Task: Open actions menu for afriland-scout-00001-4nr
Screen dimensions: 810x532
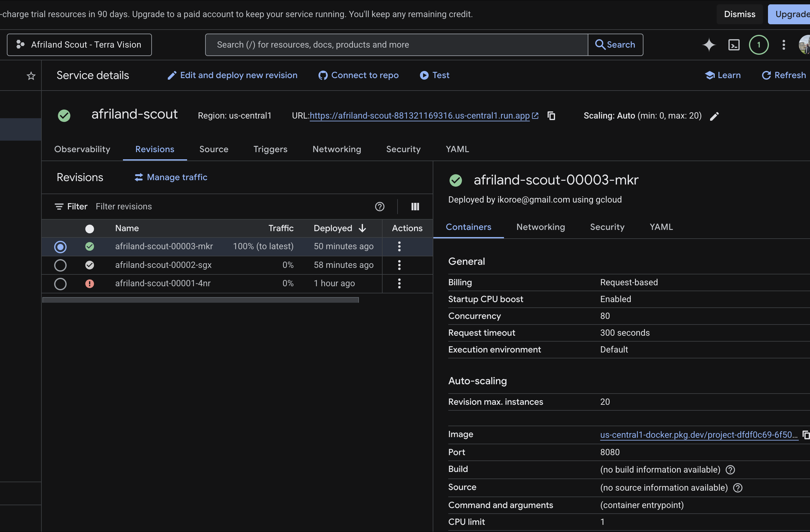Action: coord(399,283)
